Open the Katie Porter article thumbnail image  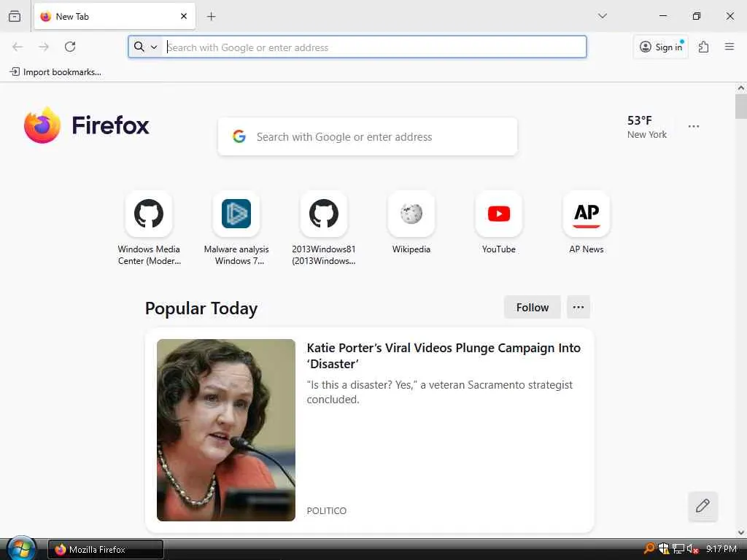coord(226,430)
